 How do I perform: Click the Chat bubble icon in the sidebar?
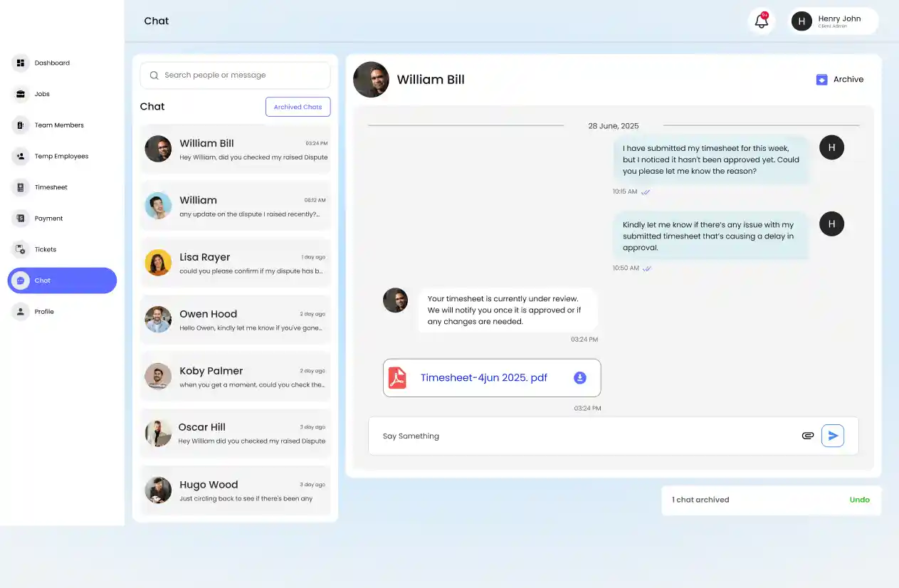click(20, 280)
